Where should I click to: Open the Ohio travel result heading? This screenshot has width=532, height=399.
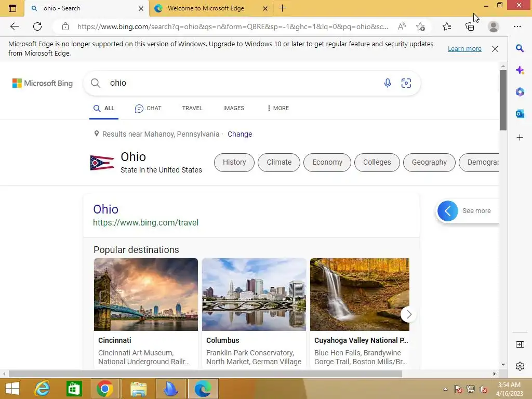coord(105,209)
